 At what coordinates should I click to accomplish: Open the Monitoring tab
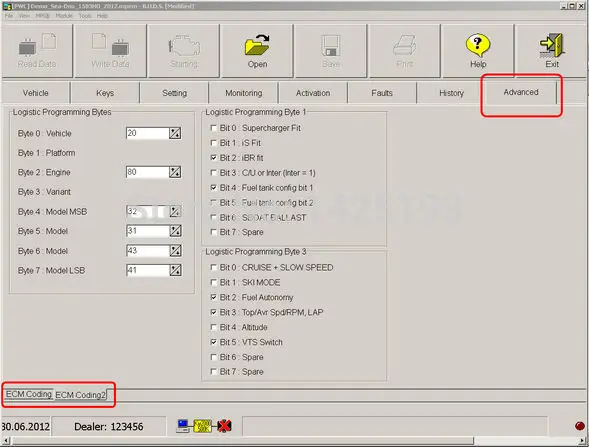(x=244, y=93)
